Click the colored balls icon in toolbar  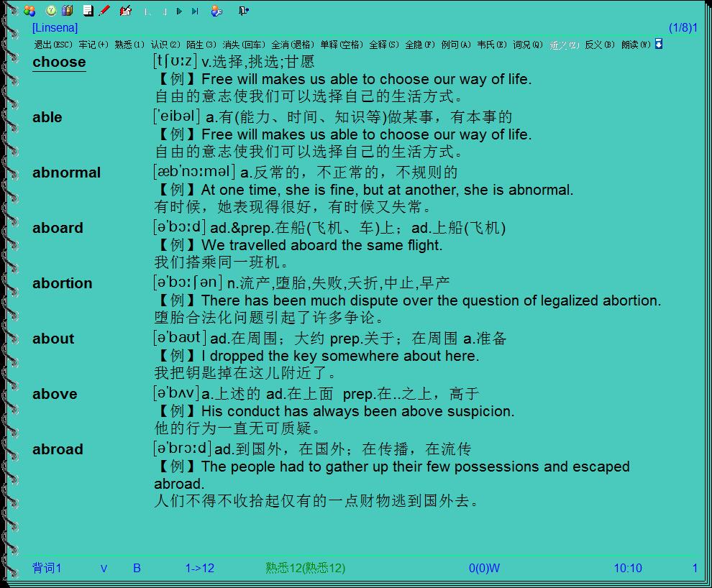(x=29, y=11)
